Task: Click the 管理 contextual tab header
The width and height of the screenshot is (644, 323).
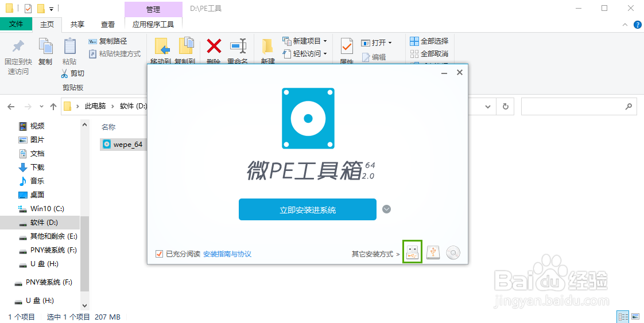Action: pyautogui.click(x=153, y=9)
